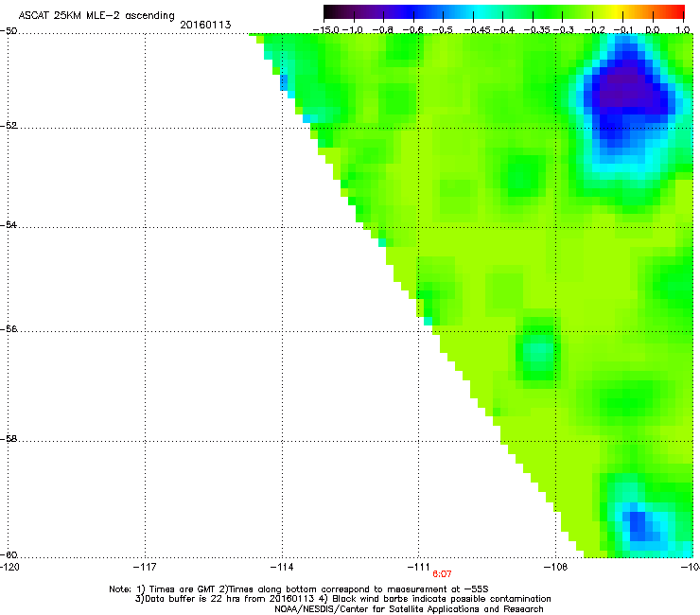Image resolution: width=700 pixels, height=615 pixels.
Task: Click the -111 longitude axis label
Action: pos(418,567)
